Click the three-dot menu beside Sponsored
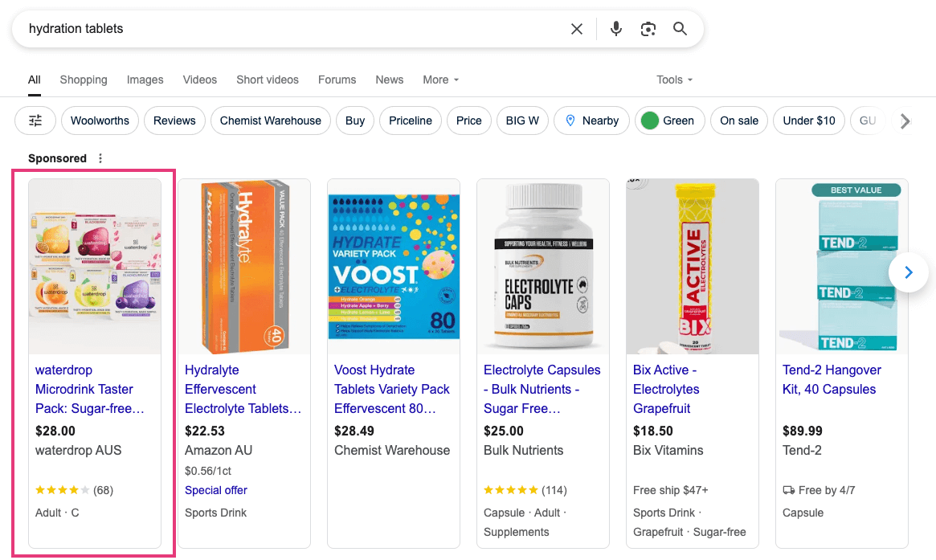This screenshot has width=936, height=560. pyautogui.click(x=100, y=158)
